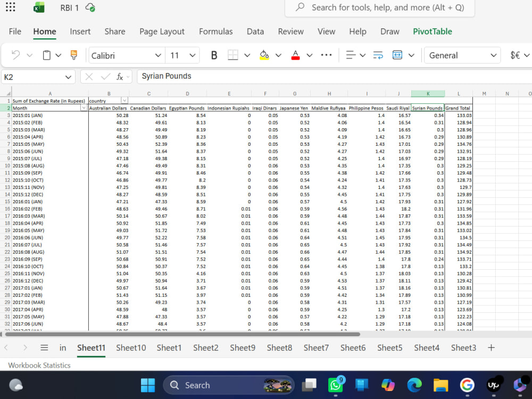Open the Name Box K2 dropdown
This screenshot has height=399, width=532.
68,77
